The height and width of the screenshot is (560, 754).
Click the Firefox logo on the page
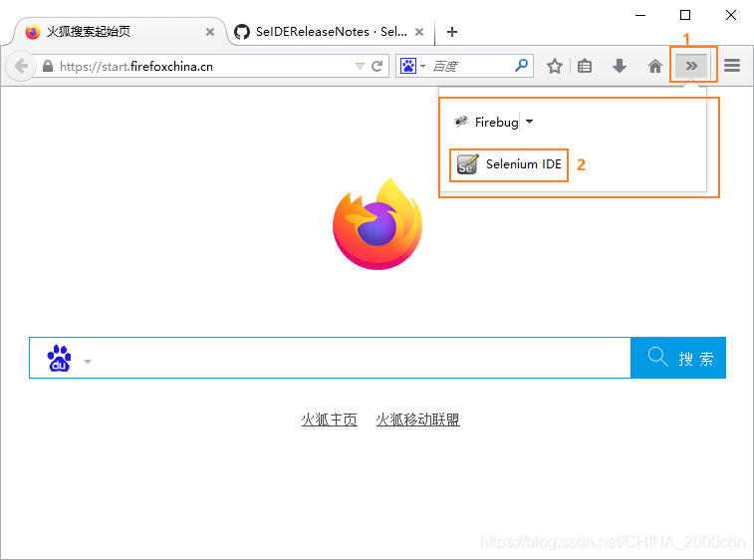click(377, 224)
